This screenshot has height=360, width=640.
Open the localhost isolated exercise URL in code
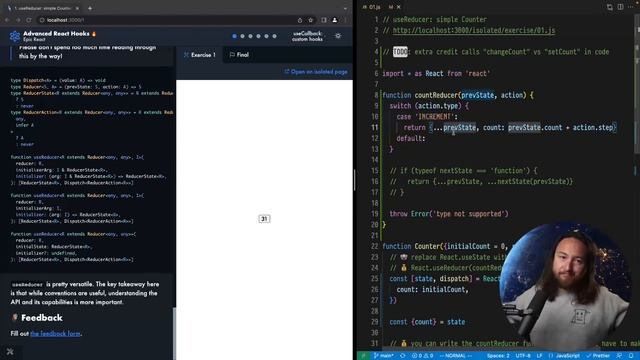point(473,31)
